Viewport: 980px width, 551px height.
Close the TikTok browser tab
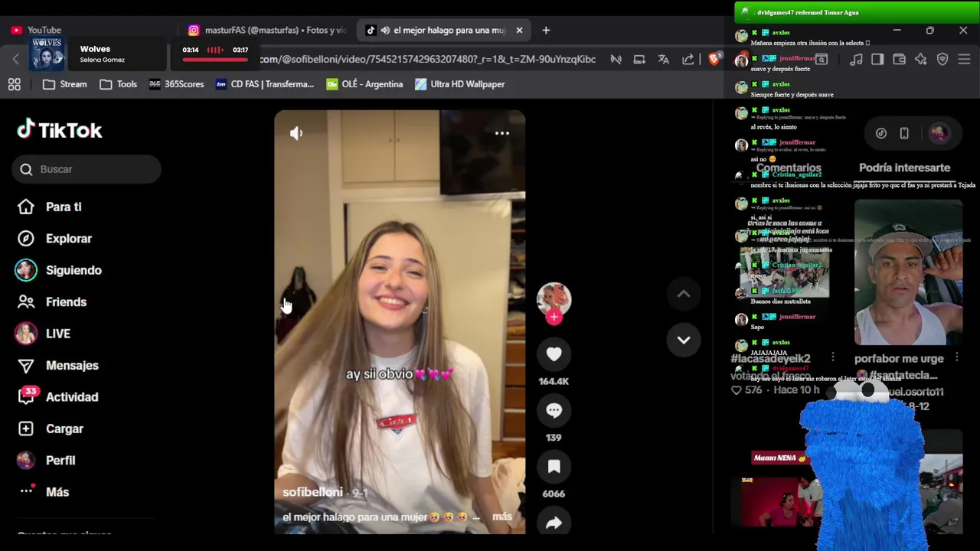[519, 30]
